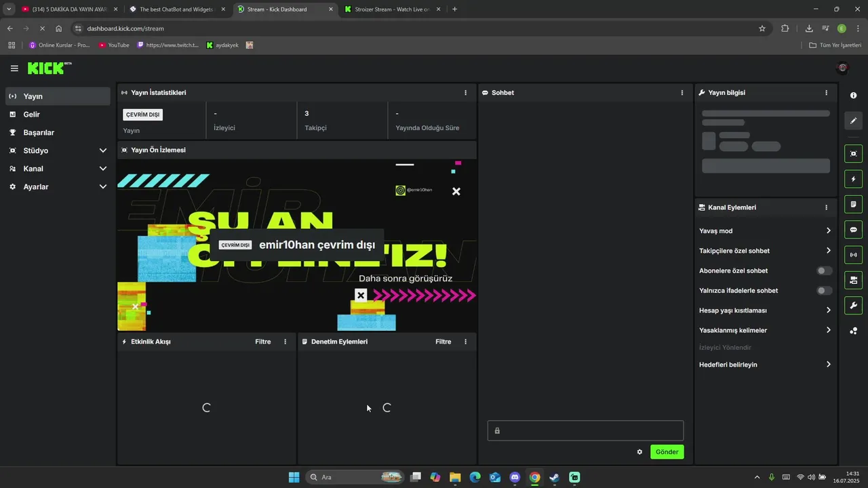Image resolution: width=868 pixels, height=488 pixels.
Task: Enable Abonelere özel sohbet switch
Action: click(824, 270)
